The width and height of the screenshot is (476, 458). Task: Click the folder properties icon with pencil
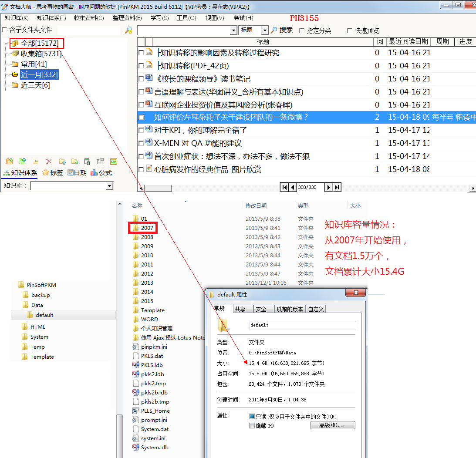(100, 162)
